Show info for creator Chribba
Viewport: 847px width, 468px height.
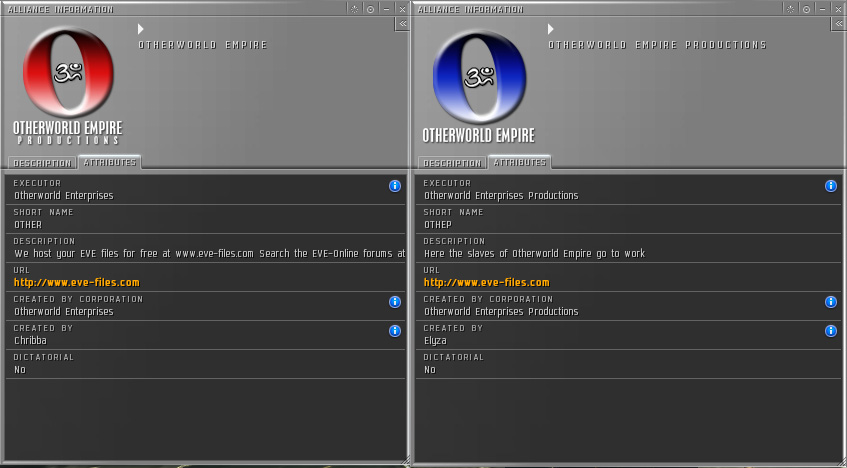[395, 331]
